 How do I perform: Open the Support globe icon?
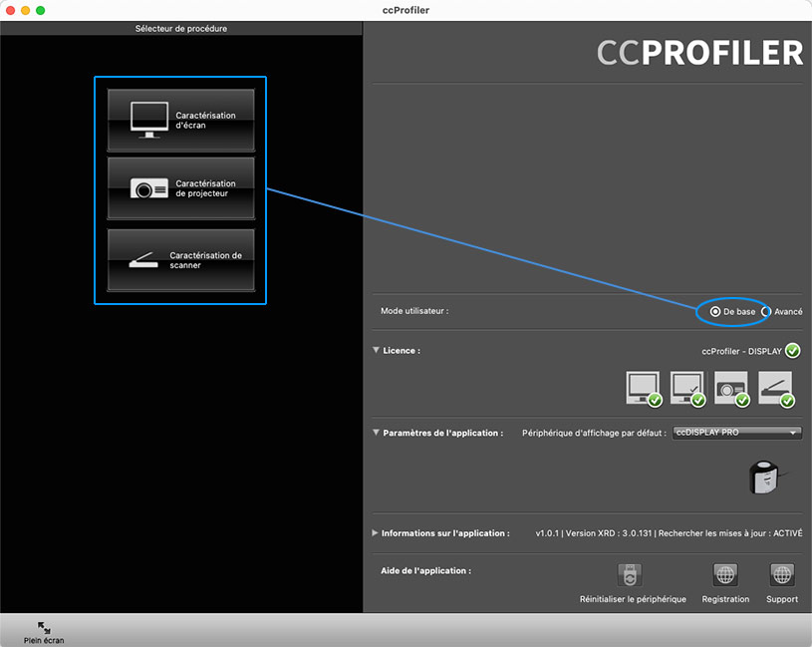(x=782, y=575)
